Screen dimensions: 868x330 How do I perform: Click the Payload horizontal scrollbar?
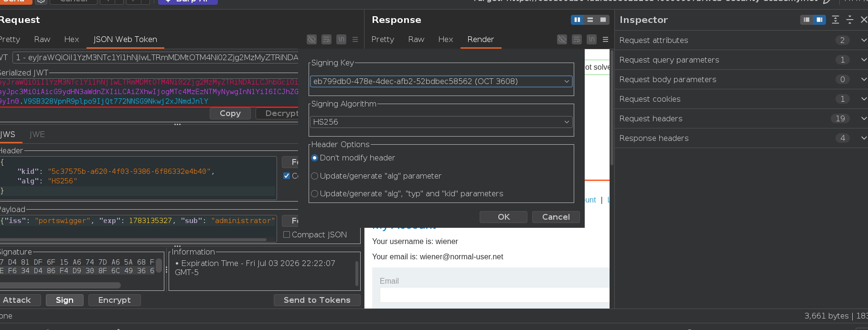tap(133, 240)
